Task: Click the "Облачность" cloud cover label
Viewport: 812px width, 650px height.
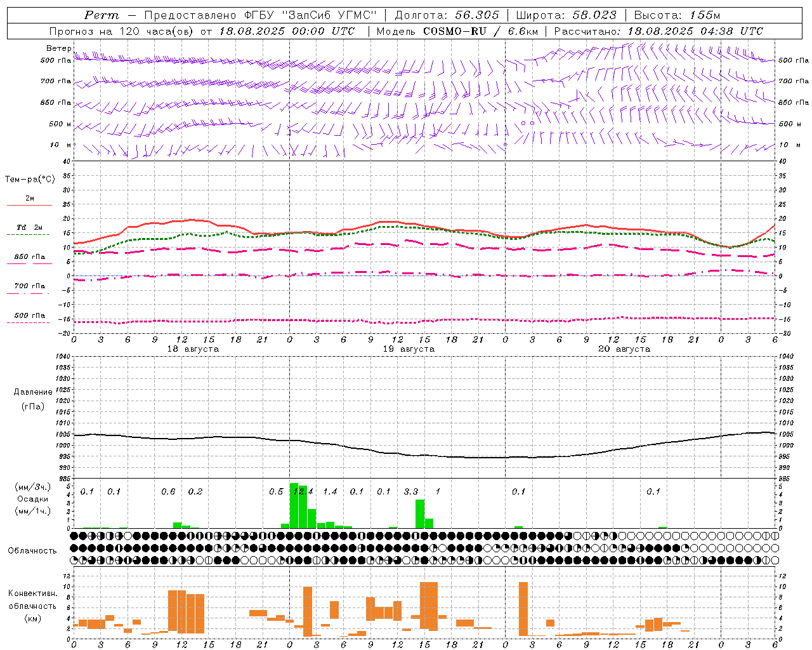Action: pos(32,550)
